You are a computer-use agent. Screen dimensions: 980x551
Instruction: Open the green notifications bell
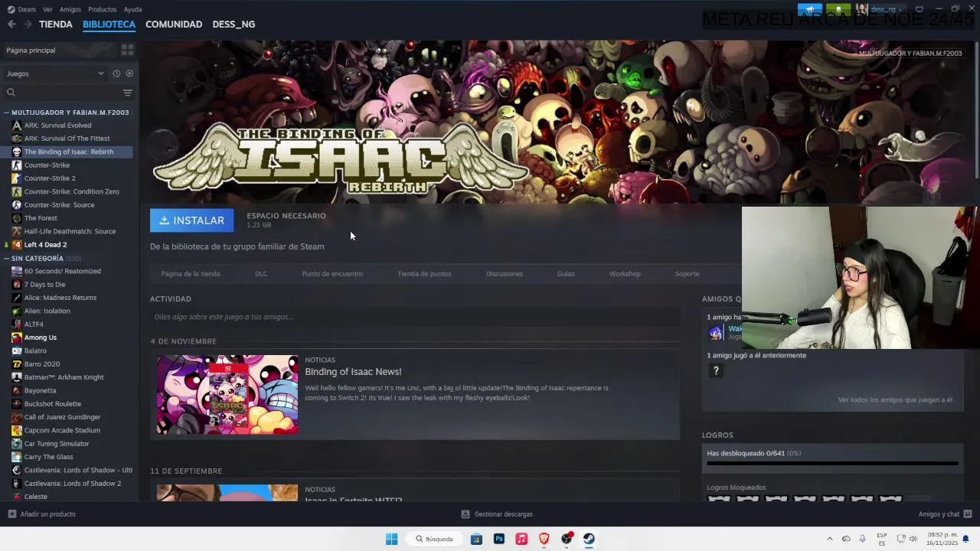[838, 9]
